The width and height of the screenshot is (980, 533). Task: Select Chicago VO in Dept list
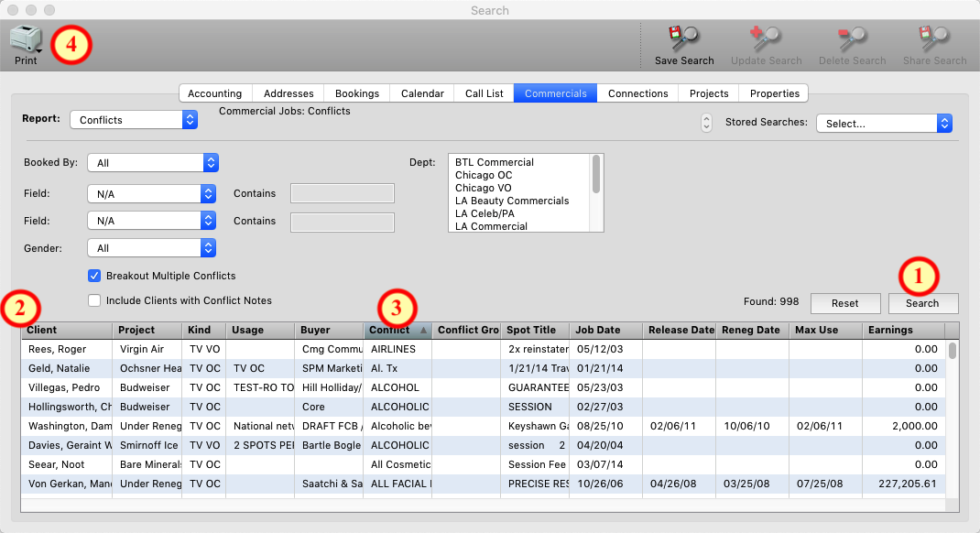(x=483, y=188)
